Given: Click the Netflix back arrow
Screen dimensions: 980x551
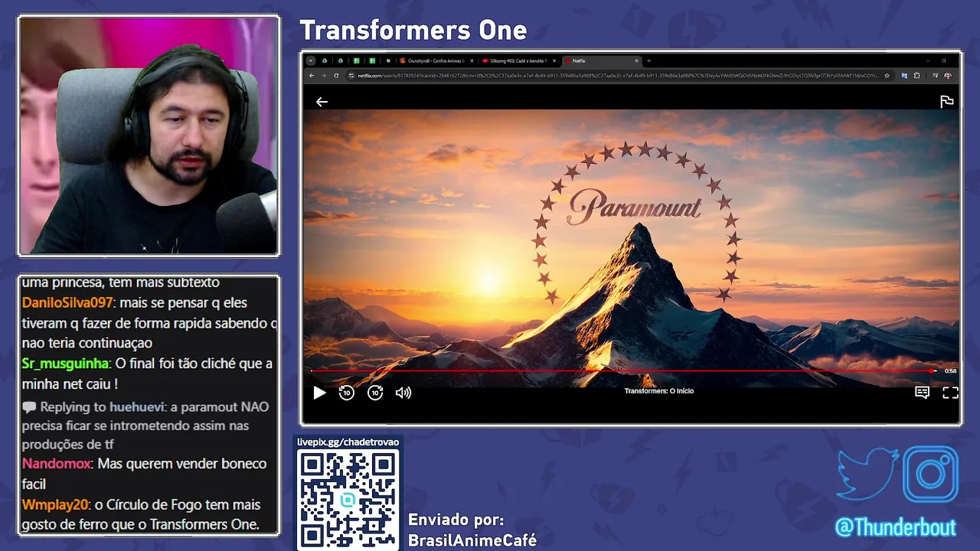Looking at the screenshot, I should click(322, 102).
